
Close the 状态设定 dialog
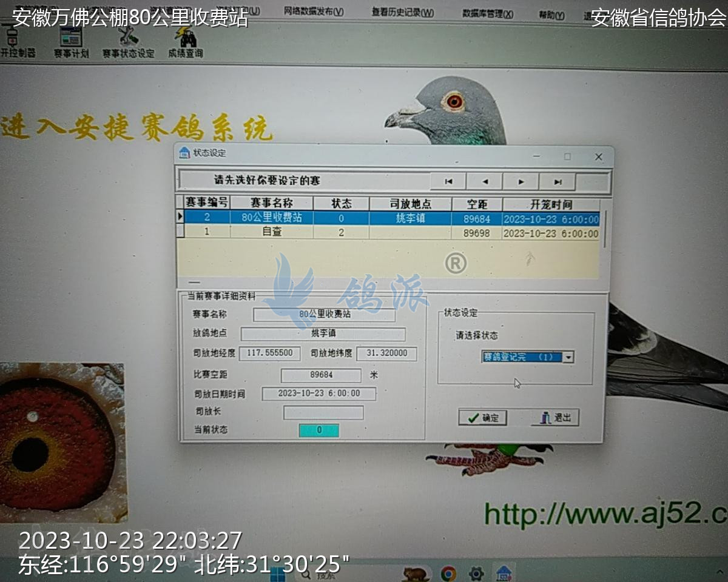pos(598,156)
